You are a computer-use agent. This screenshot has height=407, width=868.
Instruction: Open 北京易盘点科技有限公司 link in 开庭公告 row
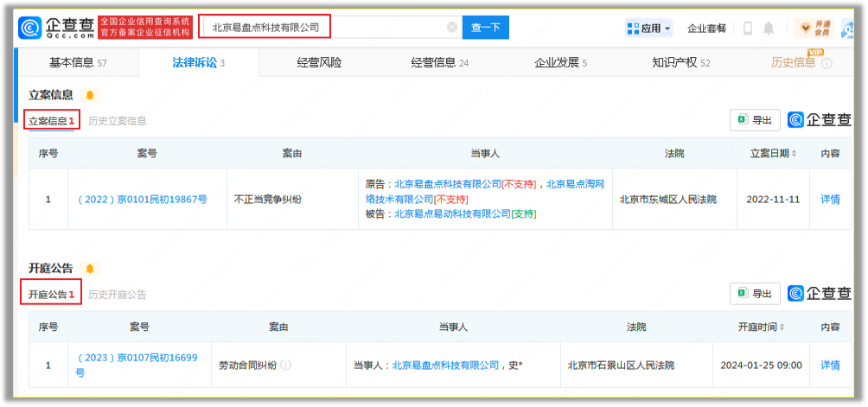point(445,365)
